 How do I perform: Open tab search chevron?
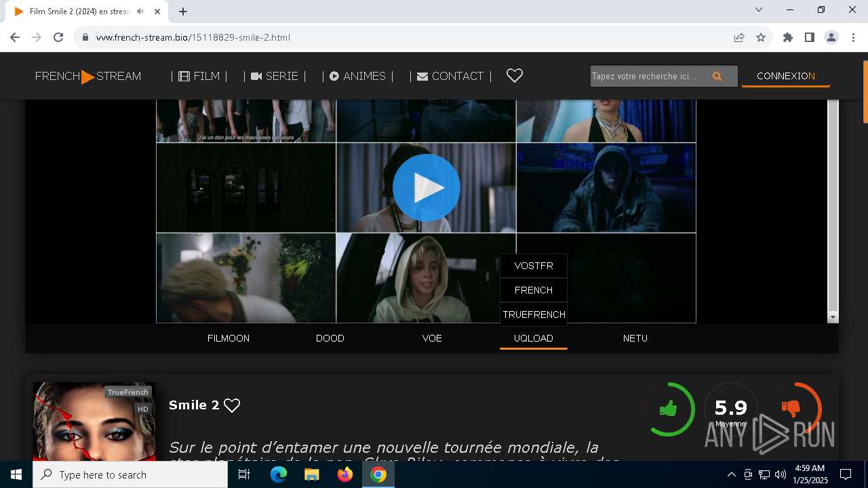pyautogui.click(x=759, y=9)
